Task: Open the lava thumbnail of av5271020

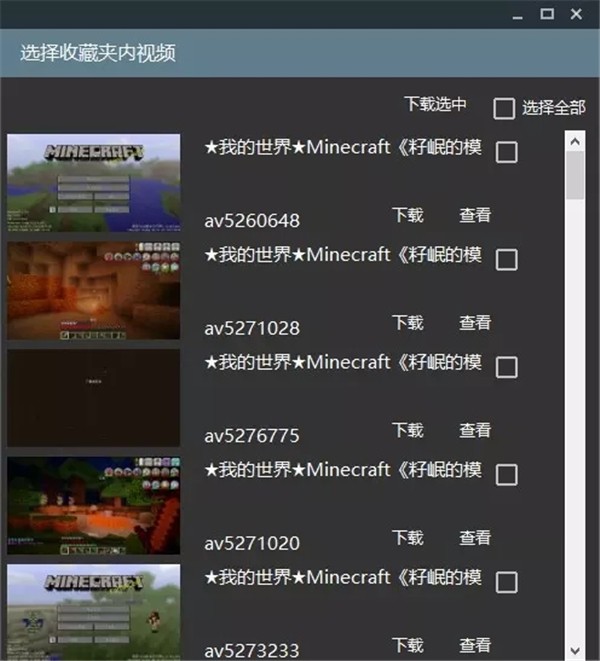Action: pyautogui.click(x=94, y=505)
